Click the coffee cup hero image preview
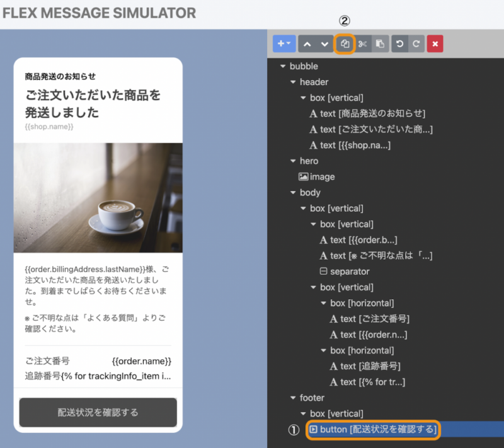This screenshot has width=504, height=448. 98,198
